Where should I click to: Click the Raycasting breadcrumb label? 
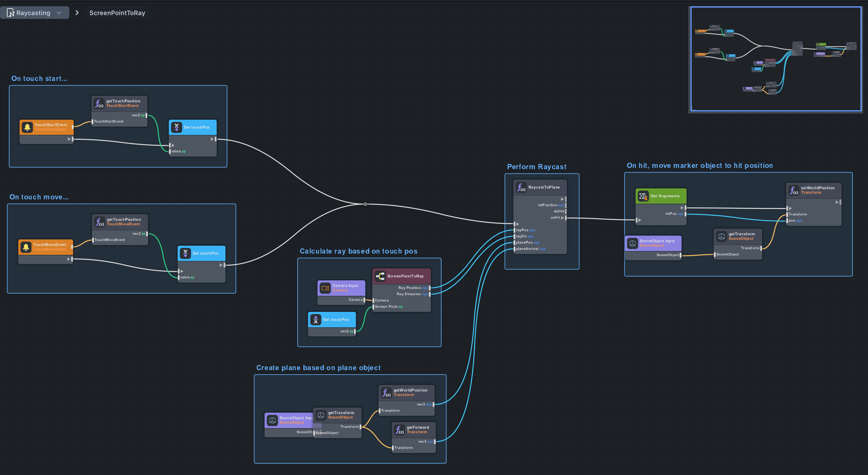[33, 13]
